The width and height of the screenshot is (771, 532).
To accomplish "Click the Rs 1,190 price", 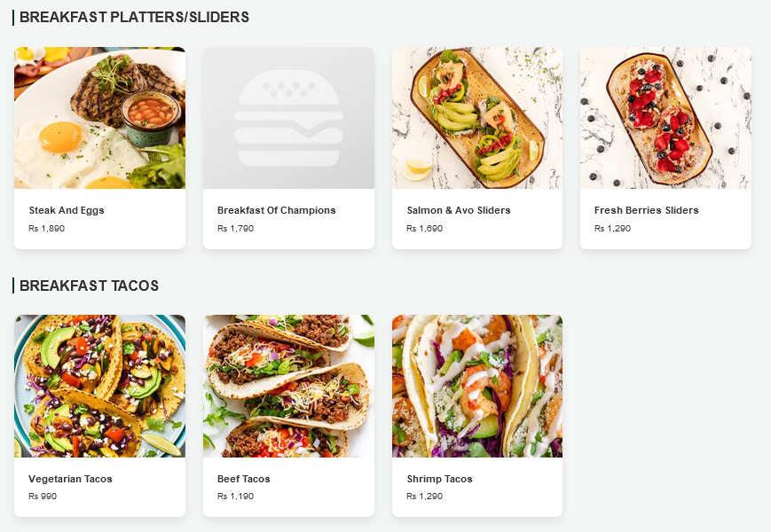I will (x=235, y=497).
